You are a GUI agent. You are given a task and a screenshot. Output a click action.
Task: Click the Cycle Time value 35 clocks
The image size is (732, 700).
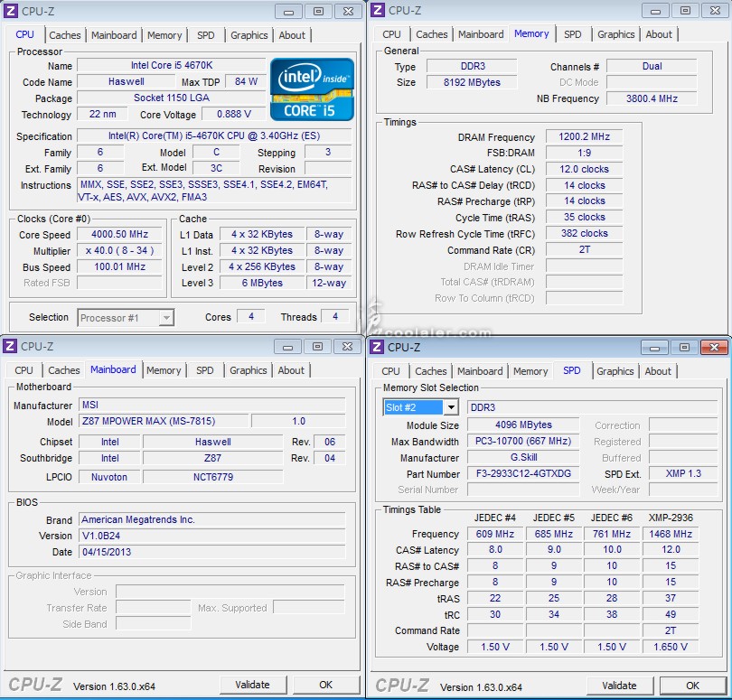(584, 217)
